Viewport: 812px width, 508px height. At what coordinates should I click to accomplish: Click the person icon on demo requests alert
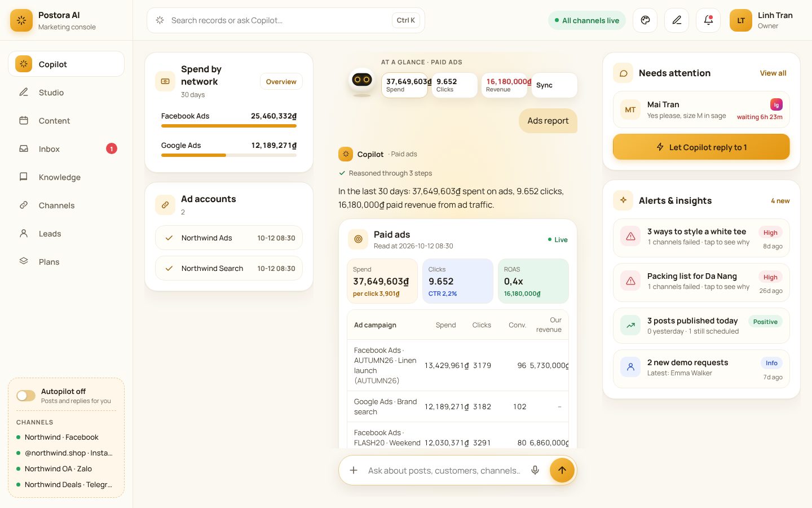pos(630,367)
